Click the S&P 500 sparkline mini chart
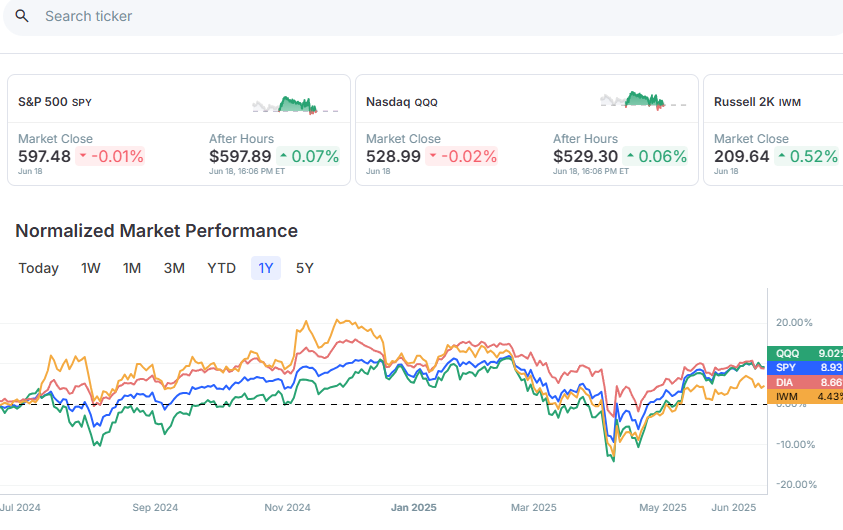The image size is (843, 530). [295, 104]
